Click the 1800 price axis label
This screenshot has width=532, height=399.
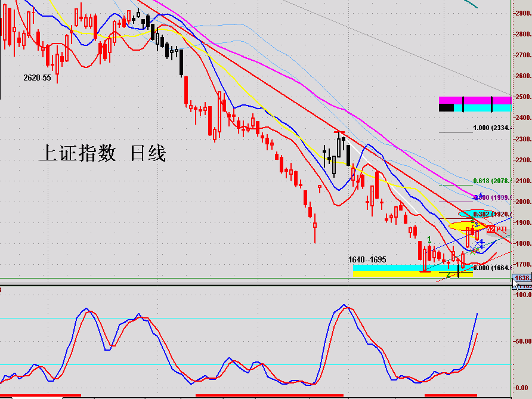[523, 243]
